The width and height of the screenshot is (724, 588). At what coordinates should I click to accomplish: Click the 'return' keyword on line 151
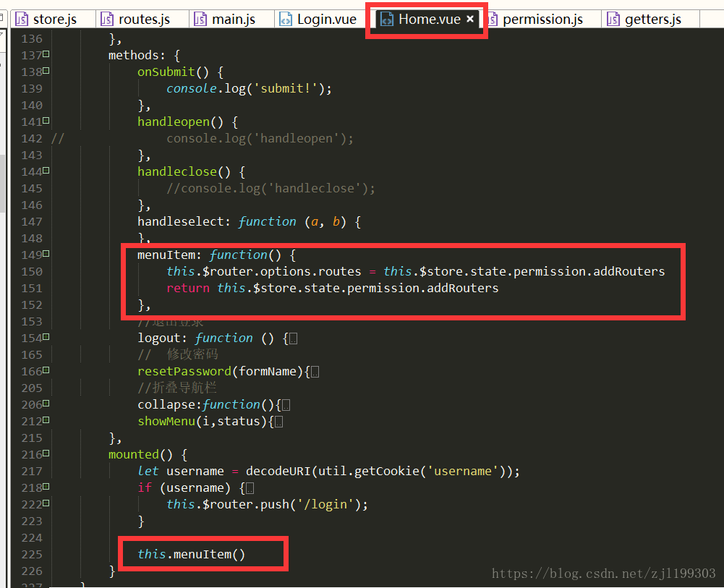click(188, 289)
